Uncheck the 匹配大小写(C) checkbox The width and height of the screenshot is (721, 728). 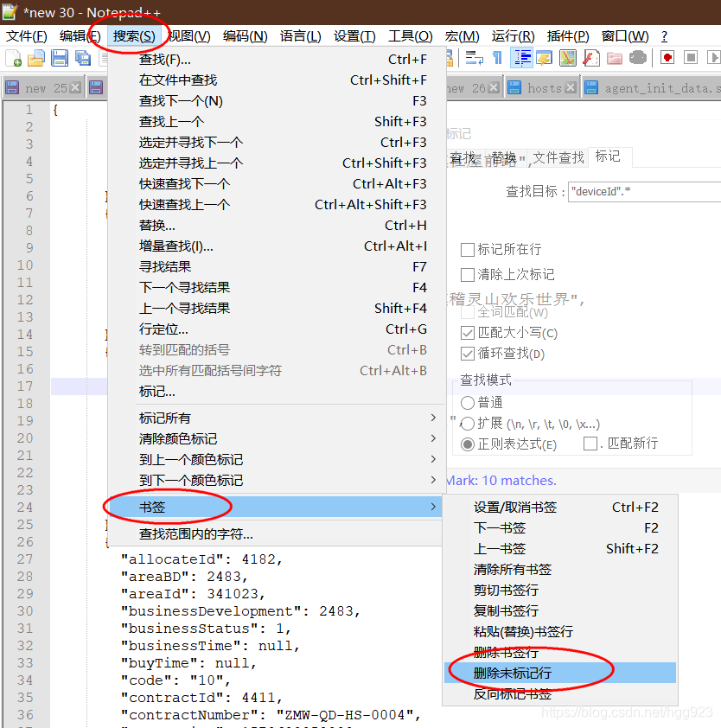point(467,333)
